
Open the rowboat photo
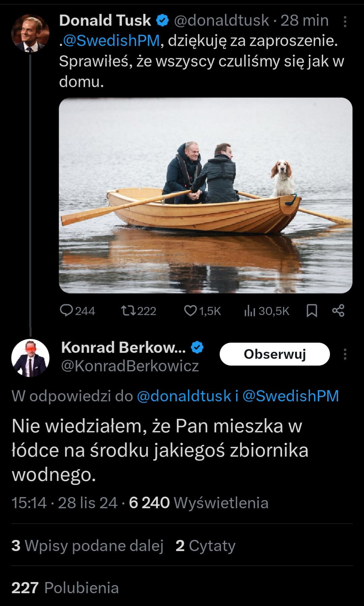click(x=206, y=195)
